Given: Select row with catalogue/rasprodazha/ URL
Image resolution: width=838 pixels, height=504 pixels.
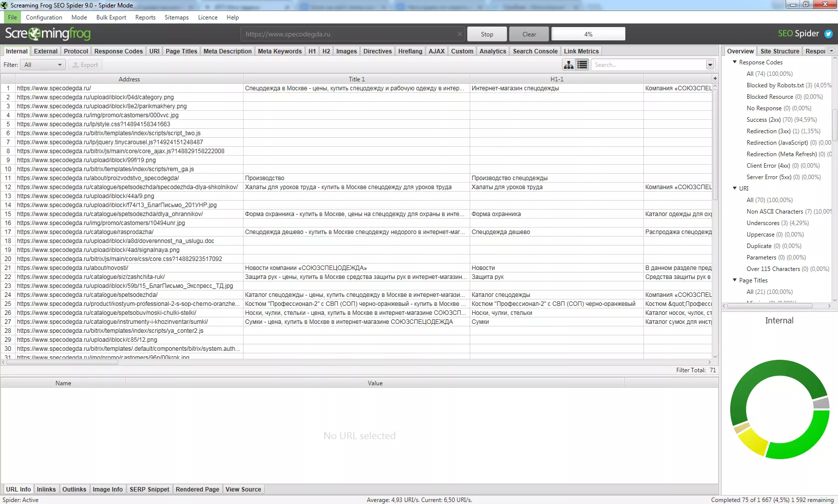Looking at the screenshot, I should 357,232.
